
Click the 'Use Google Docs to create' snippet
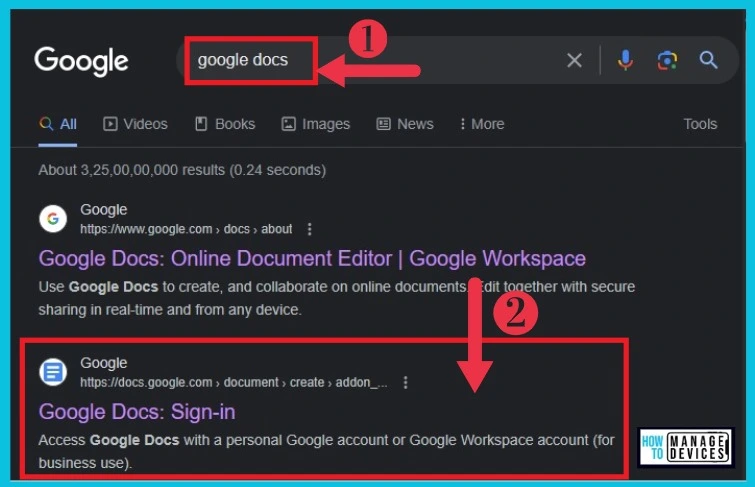(337, 298)
